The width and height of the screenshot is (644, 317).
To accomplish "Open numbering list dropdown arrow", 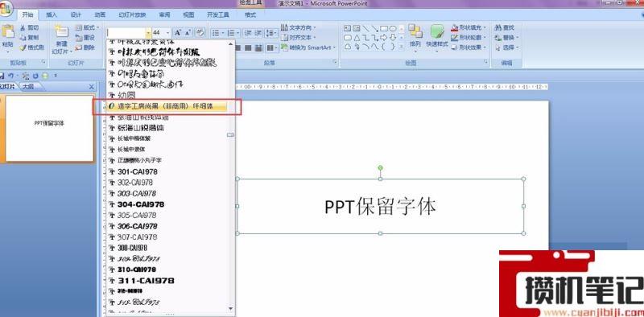I will 238,32.
